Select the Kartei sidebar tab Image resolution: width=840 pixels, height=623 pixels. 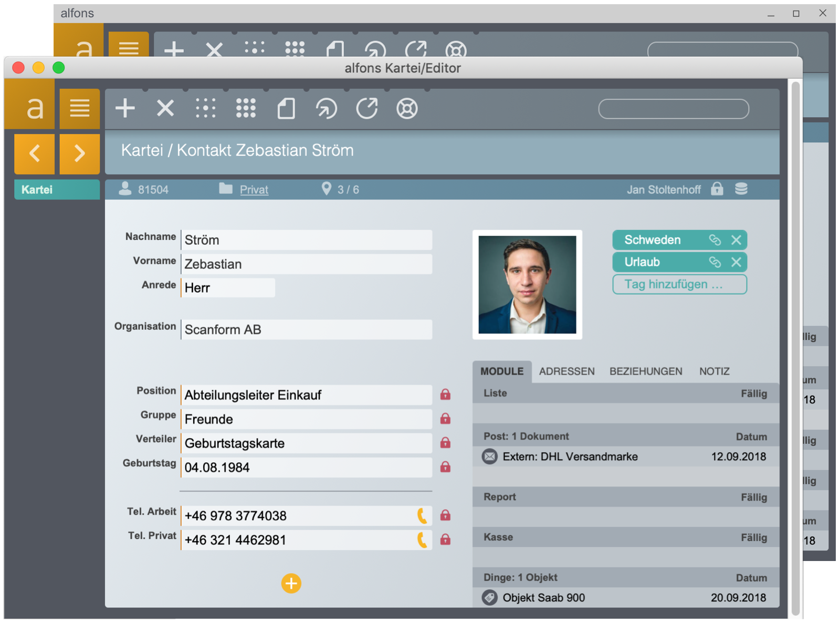pos(57,190)
